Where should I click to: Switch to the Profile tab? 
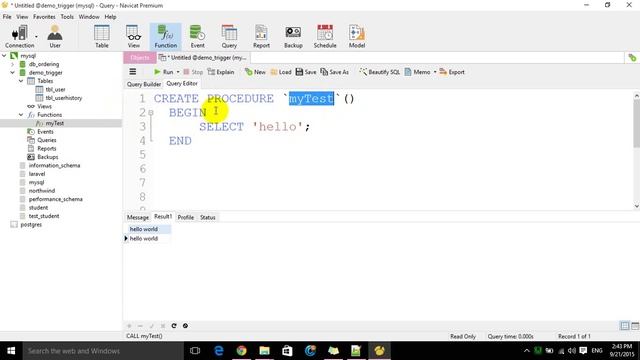coord(186,218)
